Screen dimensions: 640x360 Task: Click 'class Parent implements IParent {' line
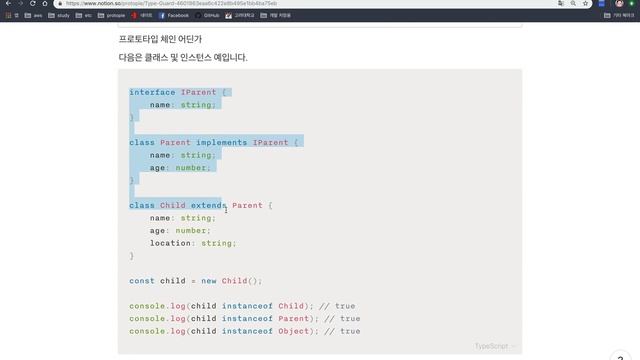coord(214,142)
